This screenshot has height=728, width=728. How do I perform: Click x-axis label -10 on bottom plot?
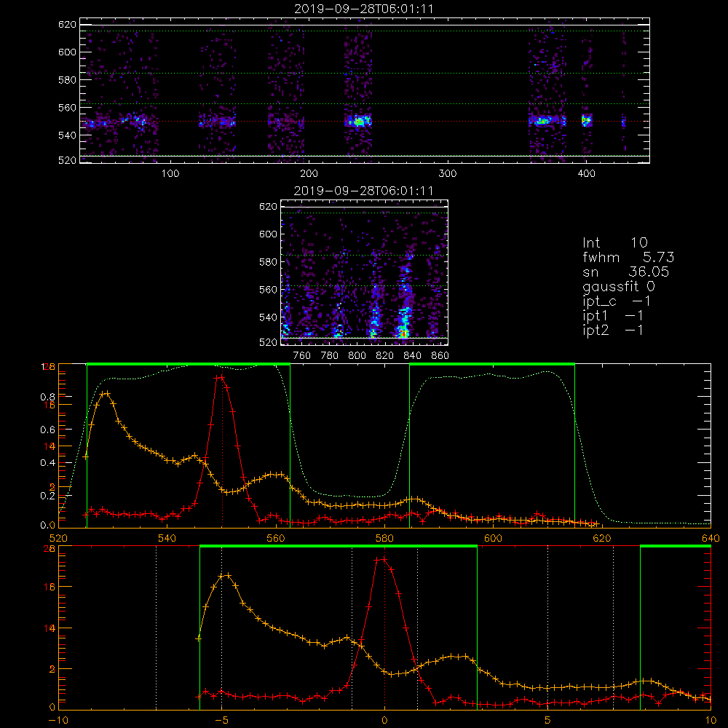click(x=58, y=721)
